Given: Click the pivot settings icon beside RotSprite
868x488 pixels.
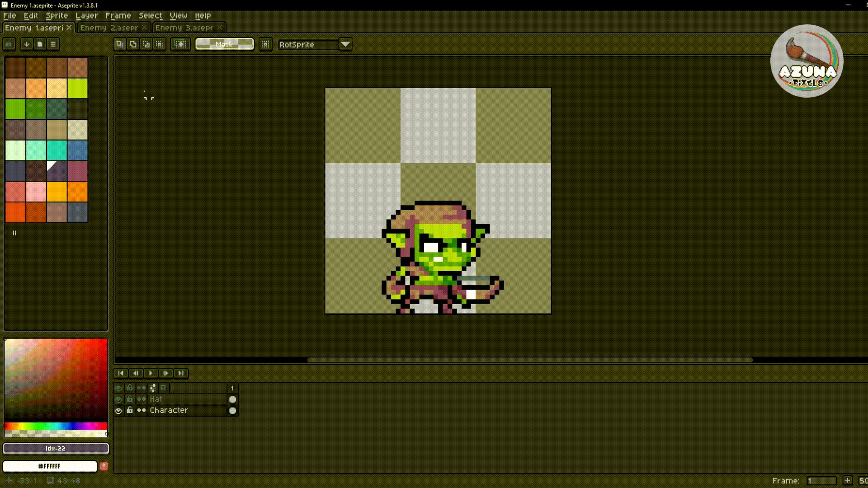Looking at the screenshot, I should (x=265, y=44).
